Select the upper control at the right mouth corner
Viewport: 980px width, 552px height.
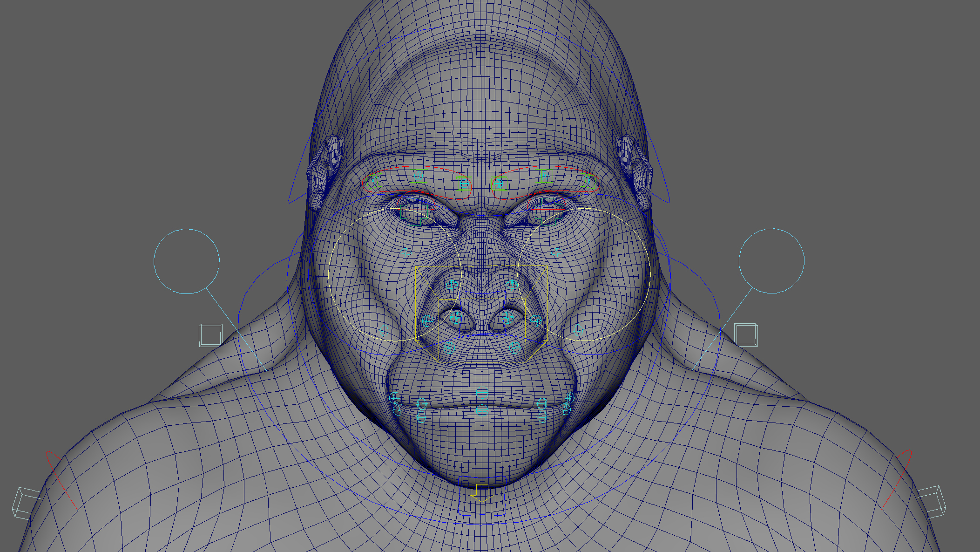(570, 398)
